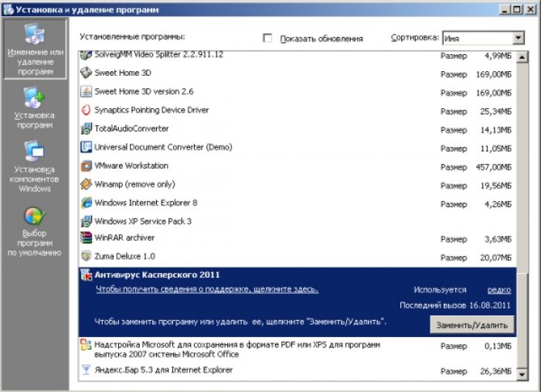541x392 pixels.
Task: Click Надстройка Microsoft PDF/XPS icon
Action: tap(86, 345)
